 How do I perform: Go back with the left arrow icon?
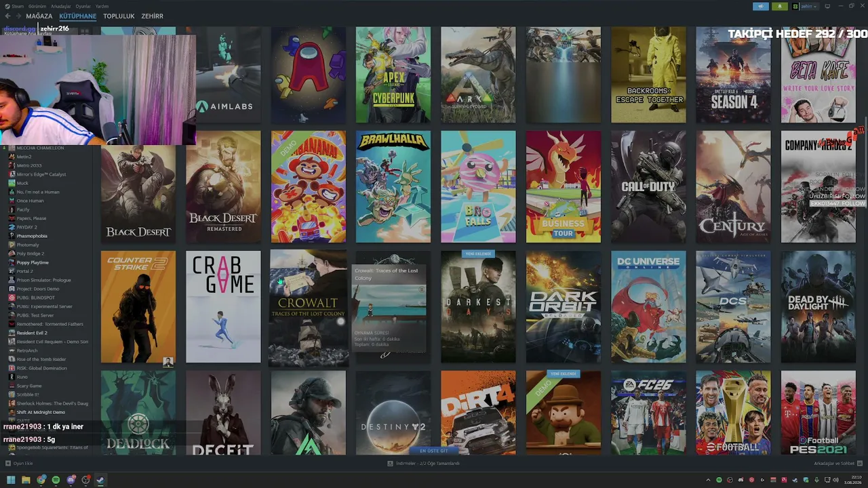pyautogui.click(x=7, y=16)
